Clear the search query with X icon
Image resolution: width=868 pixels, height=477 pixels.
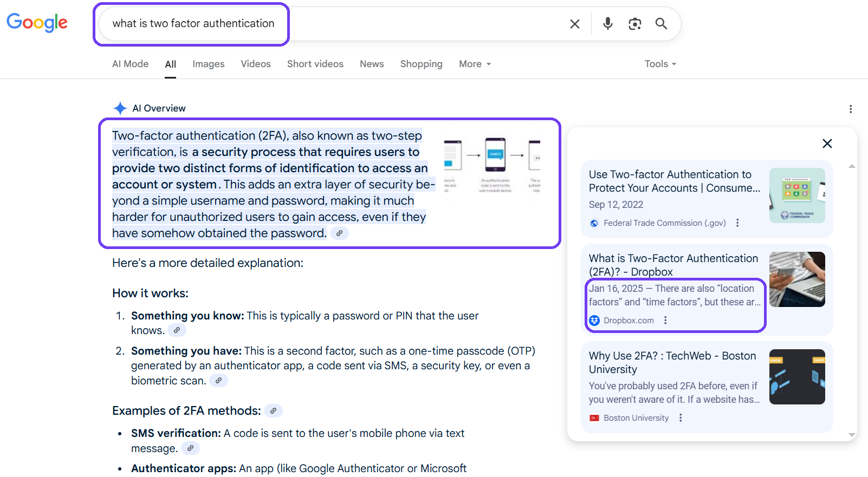574,24
